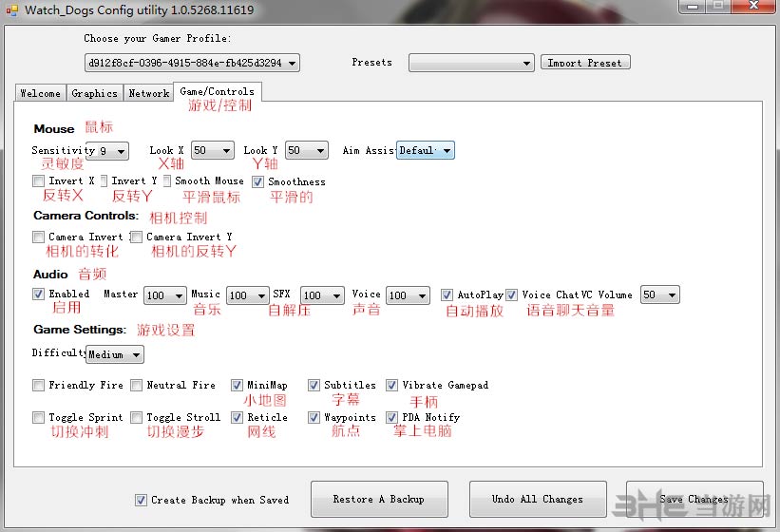Open the mouse Sensitivity dropdown
The image size is (780, 532).
click(107, 151)
